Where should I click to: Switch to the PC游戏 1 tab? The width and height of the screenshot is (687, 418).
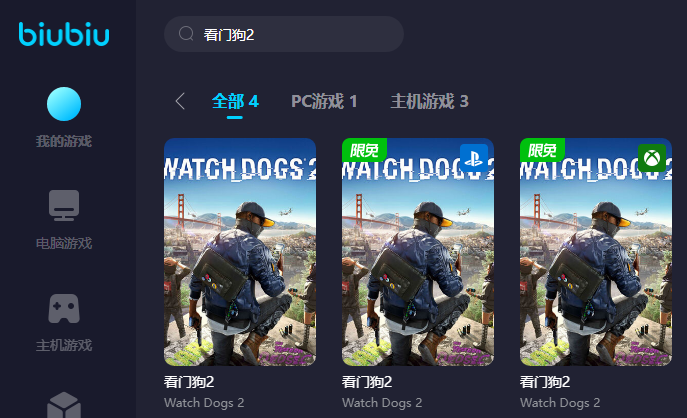coord(324,101)
